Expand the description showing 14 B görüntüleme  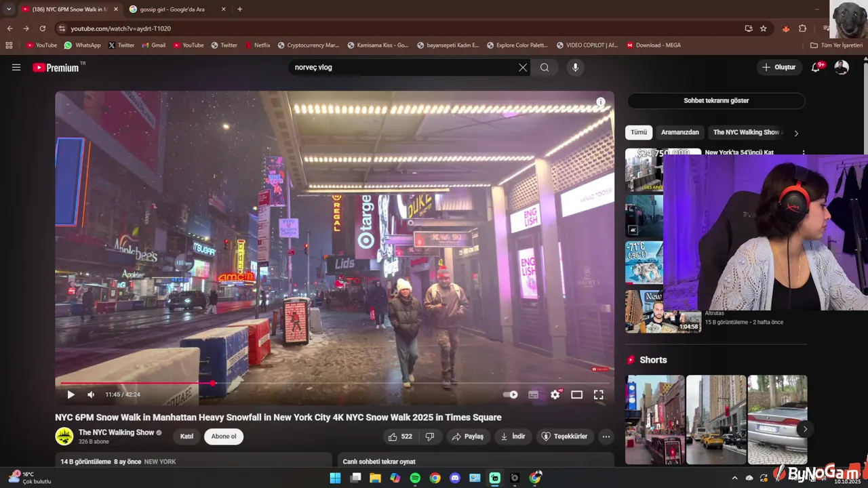[193, 462]
